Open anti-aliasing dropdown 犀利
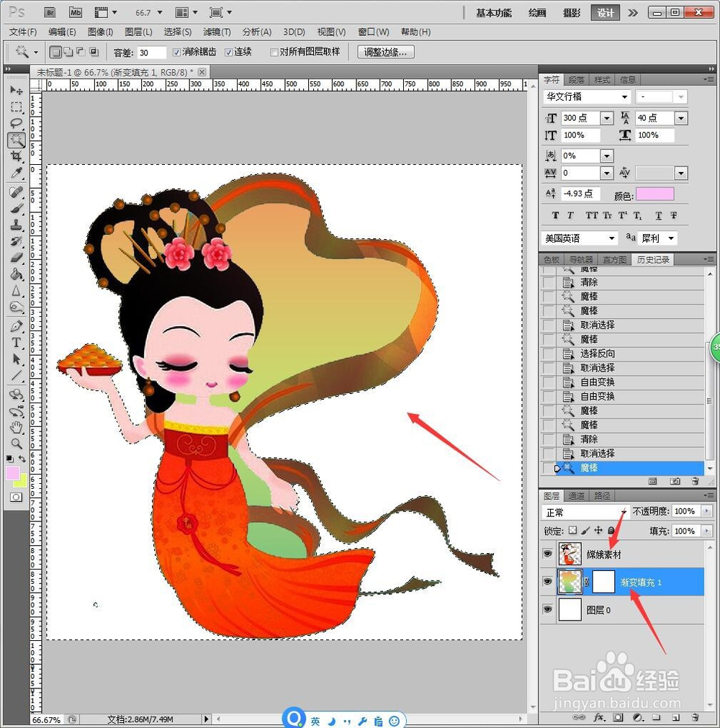 coord(671,238)
